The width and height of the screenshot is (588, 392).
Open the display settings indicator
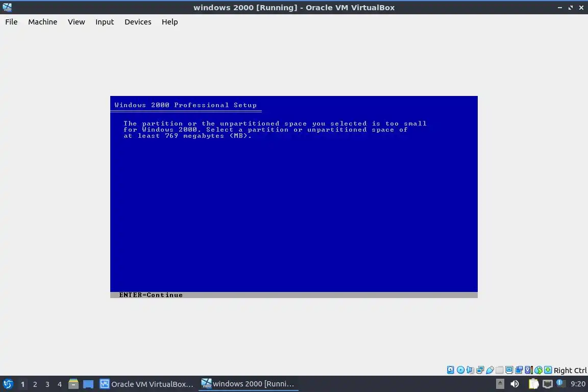pyautogui.click(x=509, y=370)
